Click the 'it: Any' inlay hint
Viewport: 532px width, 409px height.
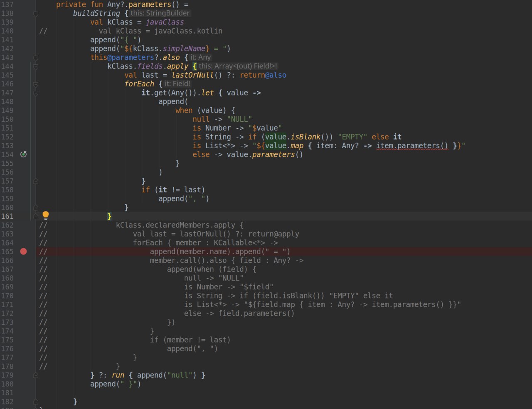201,57
